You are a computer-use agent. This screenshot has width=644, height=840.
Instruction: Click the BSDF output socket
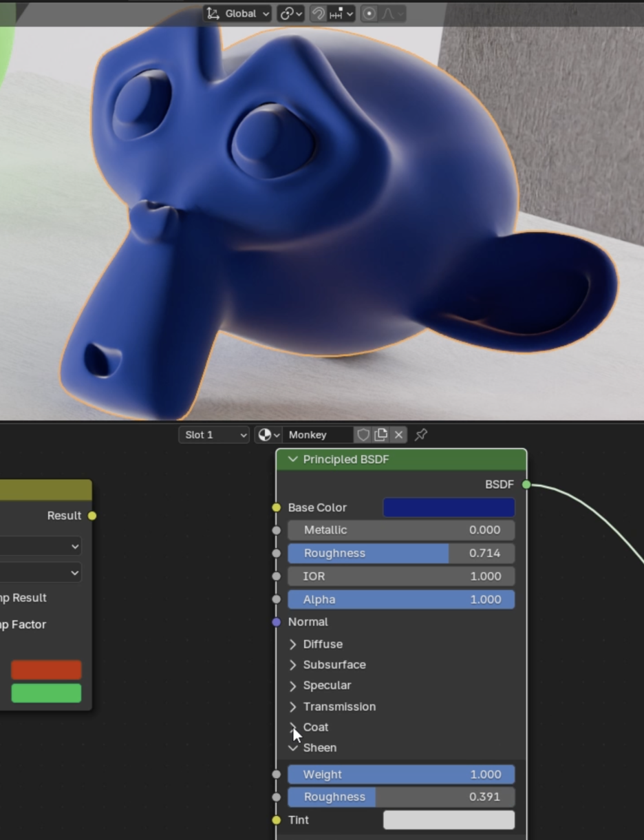pos(526,485)
